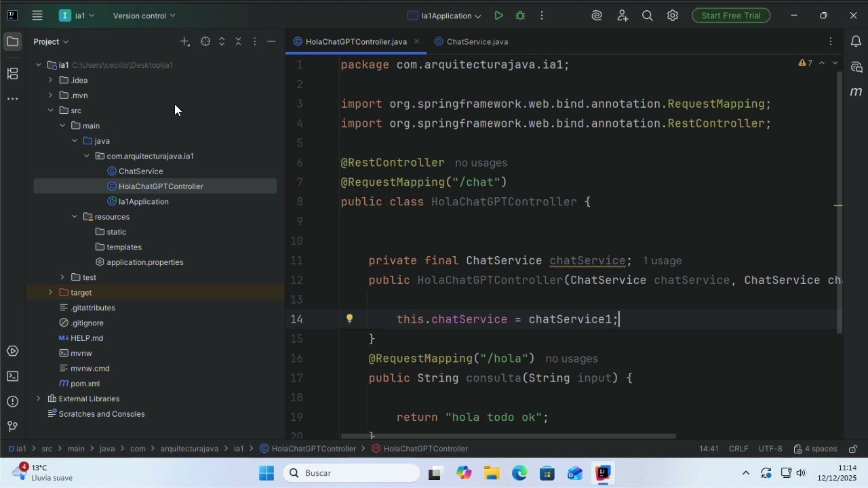The height and width of the screenshot is (488, 868).
Task: Change CRLF line separator
Action: (x=738, y=449)
